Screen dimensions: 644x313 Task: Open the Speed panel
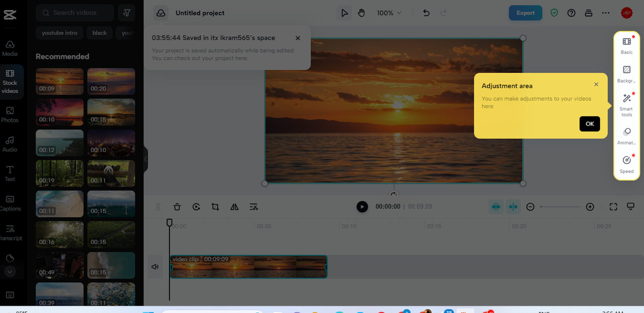coord(627,164)
